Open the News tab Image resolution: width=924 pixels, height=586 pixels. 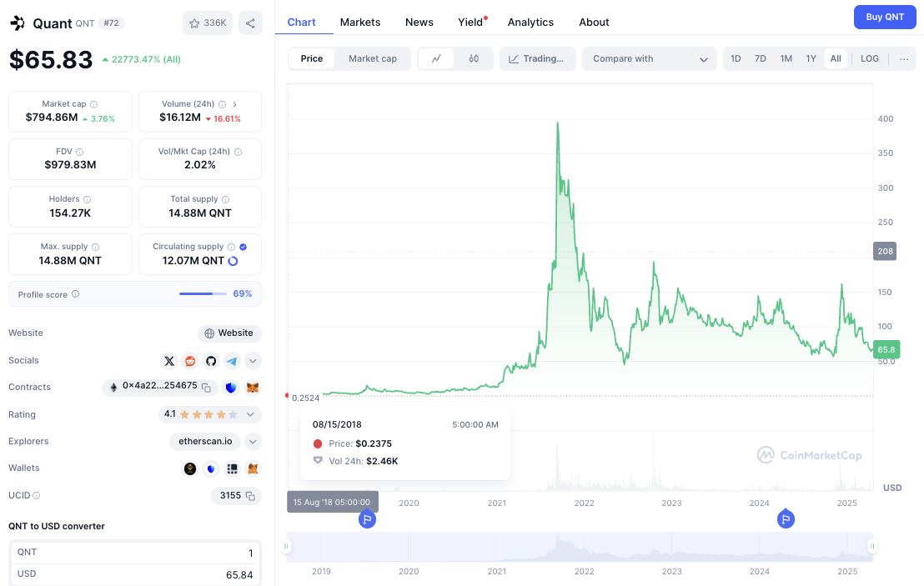pos(419,23)
